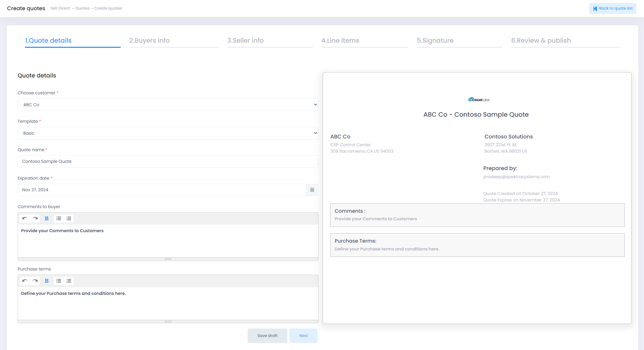The width and height of the screenshot is (644, 350).
Task: Undo in Purchase terms editor
Action: tap(25, 281)
